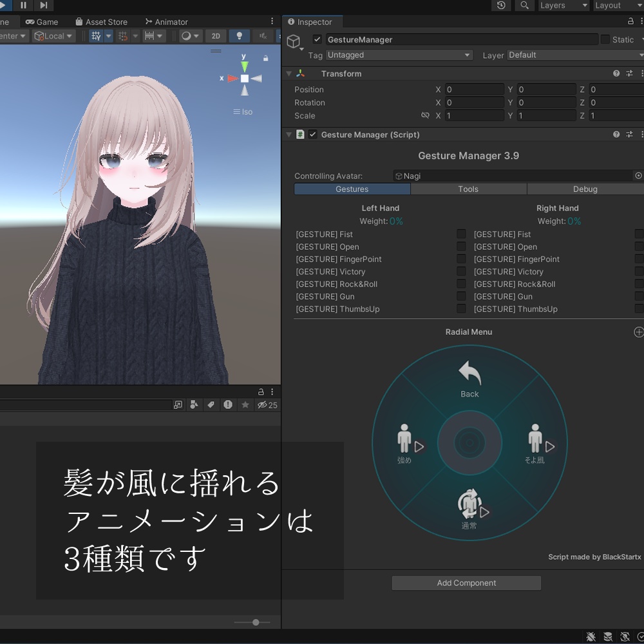Enable left hand ThumbsUp gesture checkbox

click(461, 308)
